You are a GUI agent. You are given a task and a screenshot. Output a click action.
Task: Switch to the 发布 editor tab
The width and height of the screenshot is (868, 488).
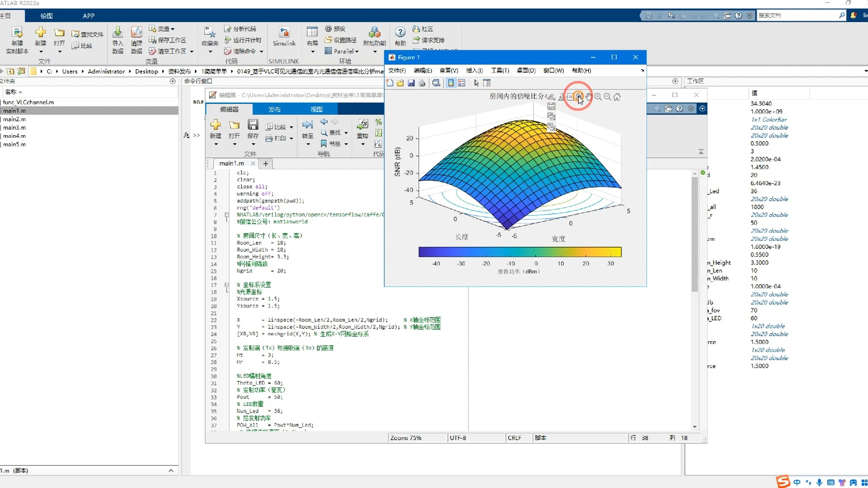pyautogui.click(x=274, y=109)
